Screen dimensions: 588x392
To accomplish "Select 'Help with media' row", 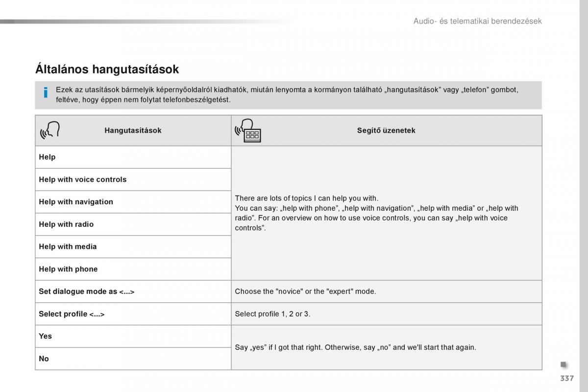I will click(133, 247).
